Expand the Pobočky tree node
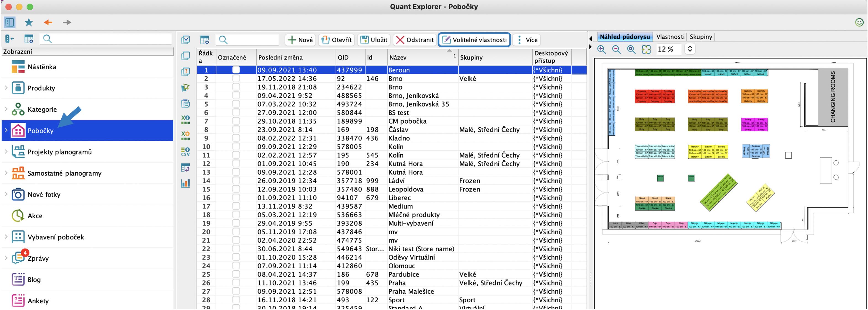868x310 pixels. click(6, 130)
